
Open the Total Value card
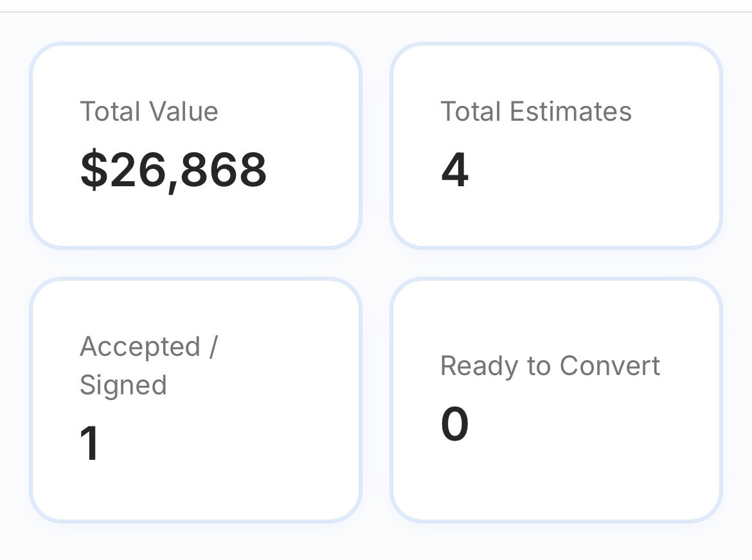[195, 145]
